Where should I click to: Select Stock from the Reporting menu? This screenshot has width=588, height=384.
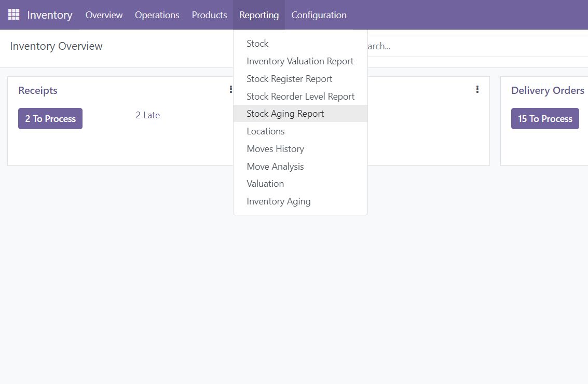pyautogui.click(x=257, y=44)
